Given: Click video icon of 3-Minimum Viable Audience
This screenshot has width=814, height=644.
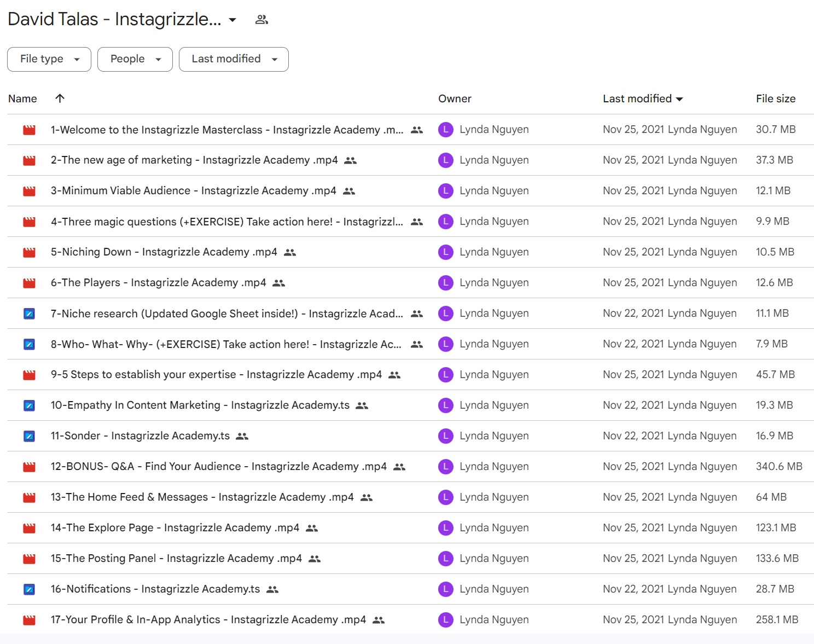Looking at the screenshot, I should click(x=30, y=191).
